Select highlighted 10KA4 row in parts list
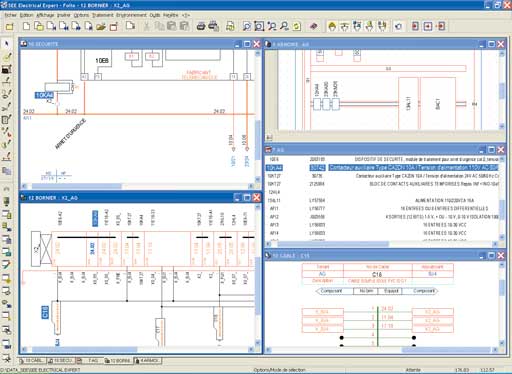The height and width of the screenshot is (374, 512). (382, 168)
